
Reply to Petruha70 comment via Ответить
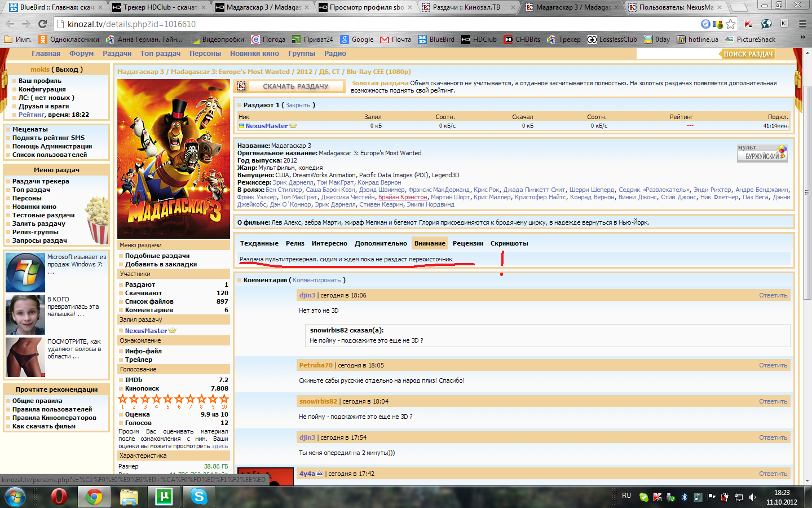coord(773,366)
